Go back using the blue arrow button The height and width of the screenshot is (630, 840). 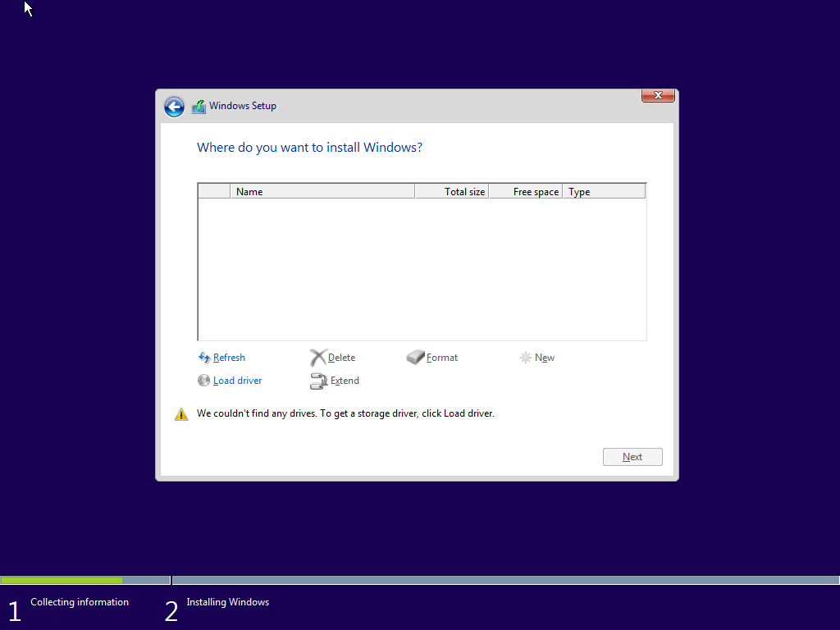click(174, 107)
